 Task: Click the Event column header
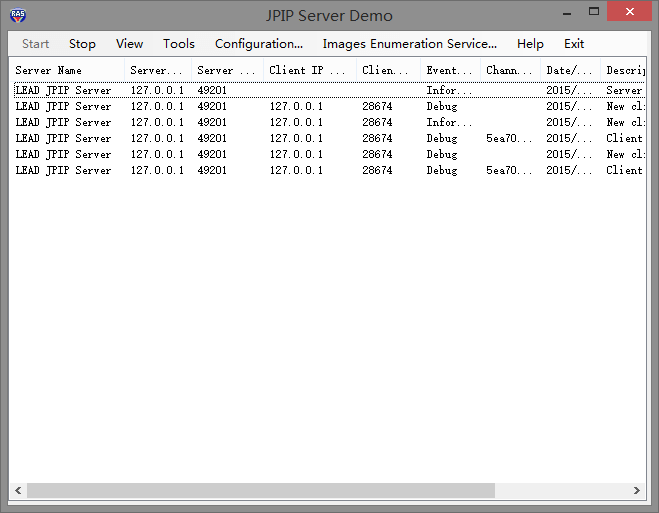tap(449, 71)
